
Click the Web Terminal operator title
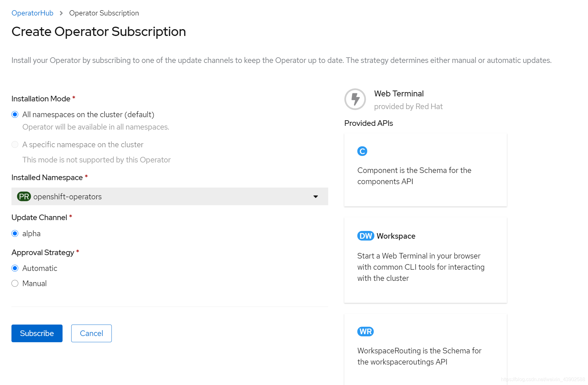pyautogui.click(x=399, y=94)
